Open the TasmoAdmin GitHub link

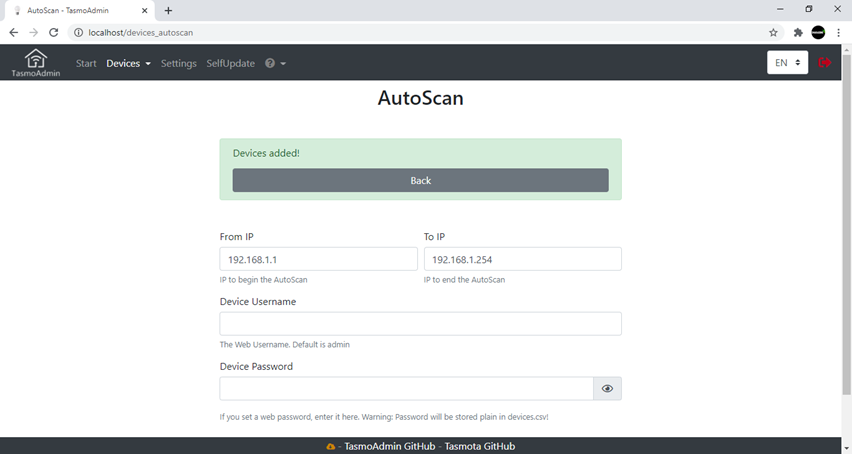[390, 446]
